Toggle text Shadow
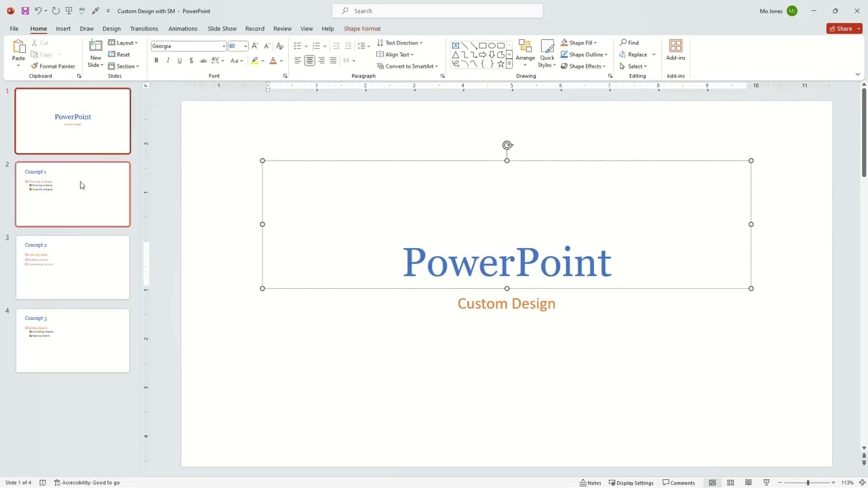This screenshot has width=868, height=488. tap(191, 61)
